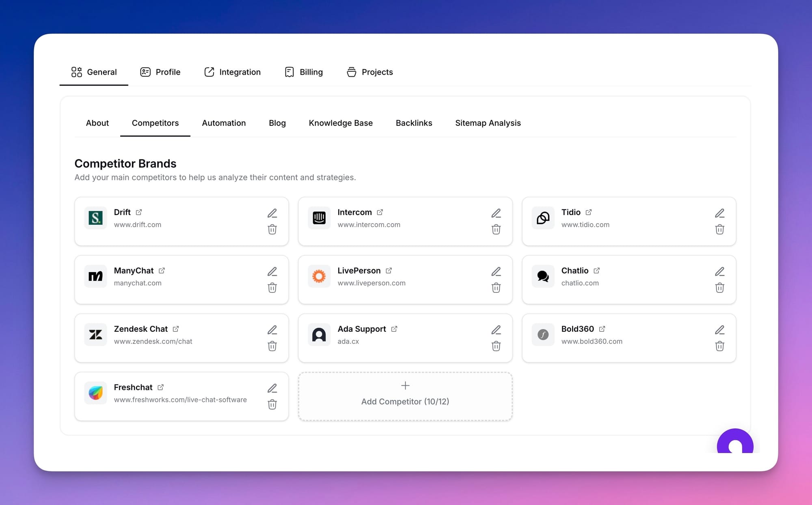The image size is (812, 505).
Task: Edit the Drift competitor entry
Action: click(272, 213)
